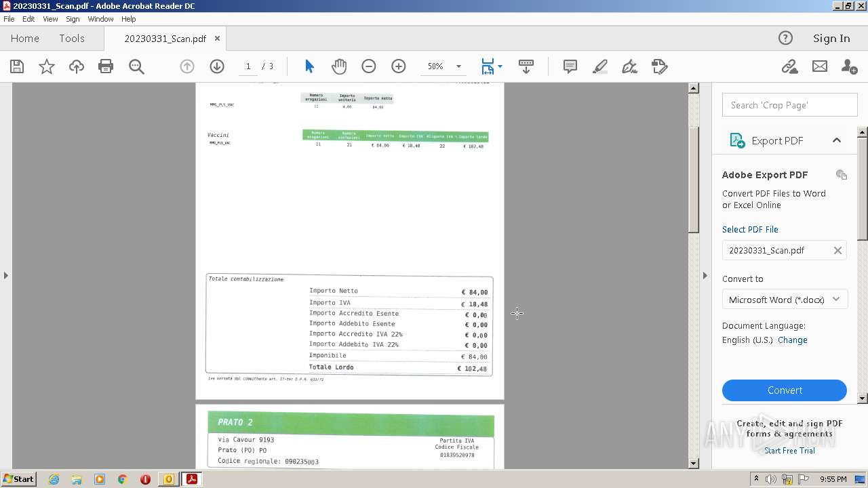Open the stamp tool icon
Viewport: 868px width, 488px height.
click(660, 66)
